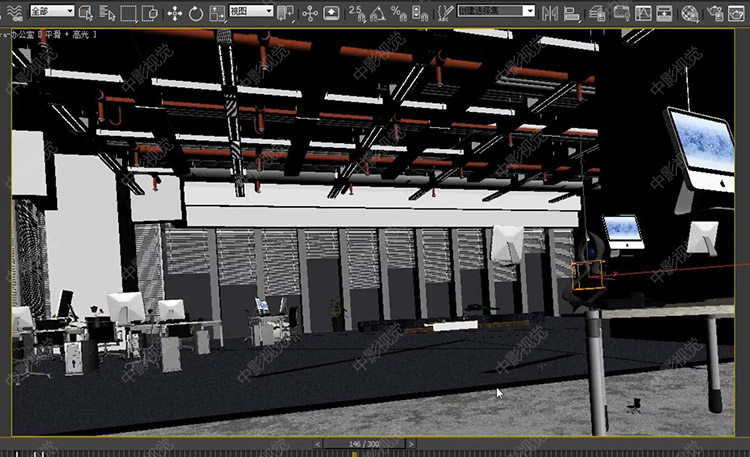
Task: Toggle Angle Snap on the toolbar
Action: pyautogui.click(x=380, y=12)
